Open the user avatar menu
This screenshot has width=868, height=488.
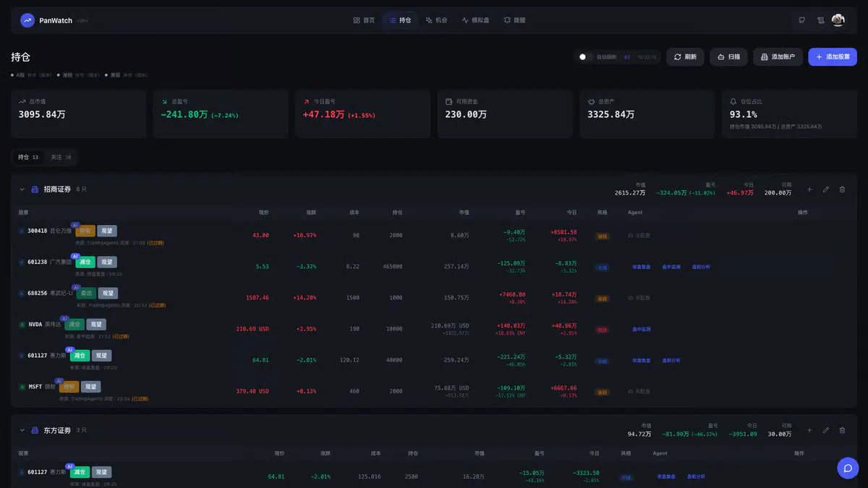(838, 20)
